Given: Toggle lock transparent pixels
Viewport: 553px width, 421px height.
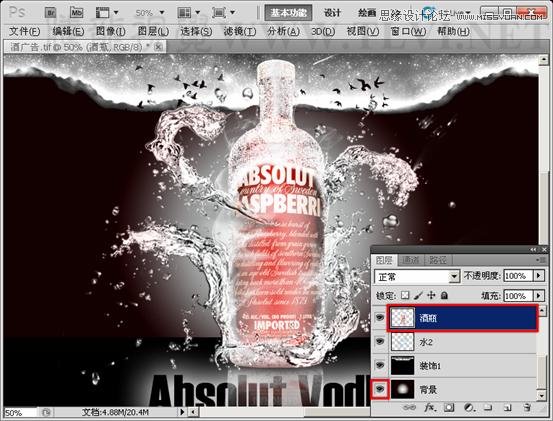Looking at the screenshot, I should [x=405, y=295].
